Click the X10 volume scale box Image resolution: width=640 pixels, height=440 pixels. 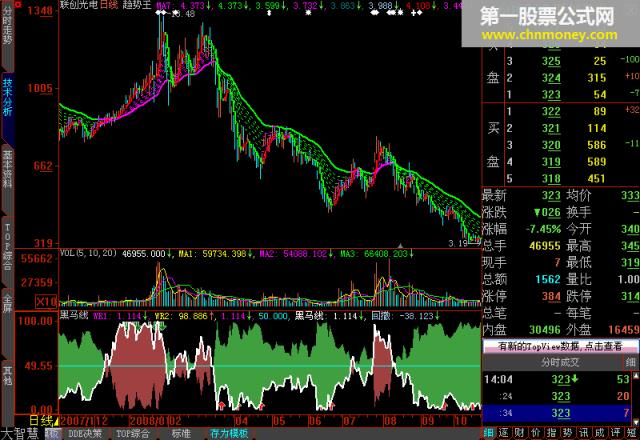point(46,302)
